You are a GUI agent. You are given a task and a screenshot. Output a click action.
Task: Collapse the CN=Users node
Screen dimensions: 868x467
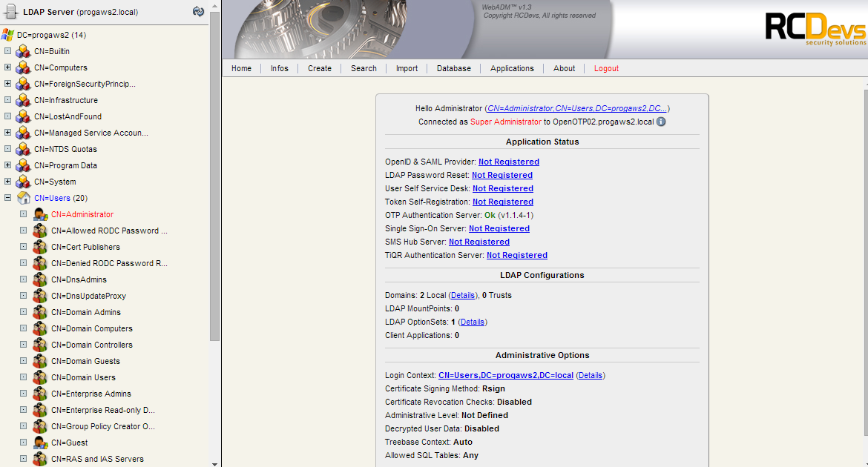(7, 198)
